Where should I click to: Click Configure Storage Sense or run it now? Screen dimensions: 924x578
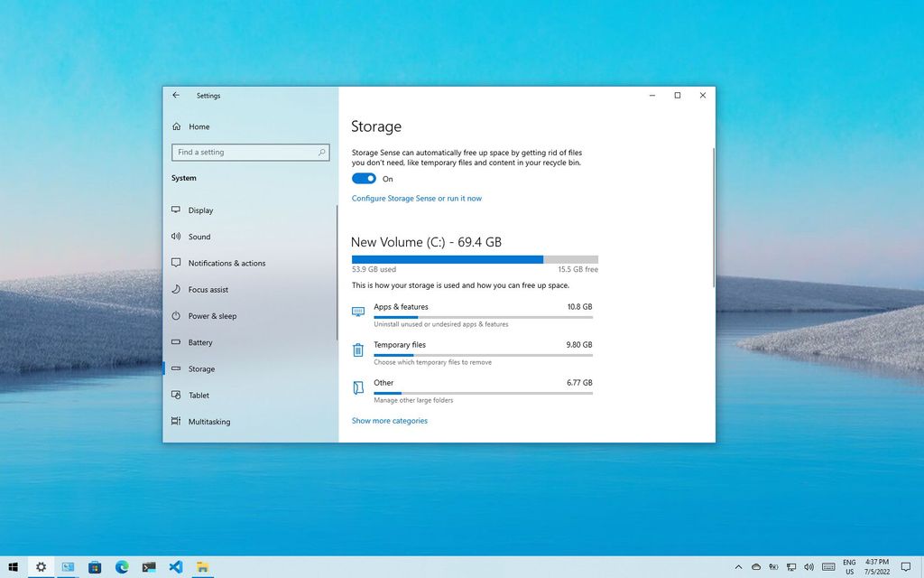[x=416, y=198]
